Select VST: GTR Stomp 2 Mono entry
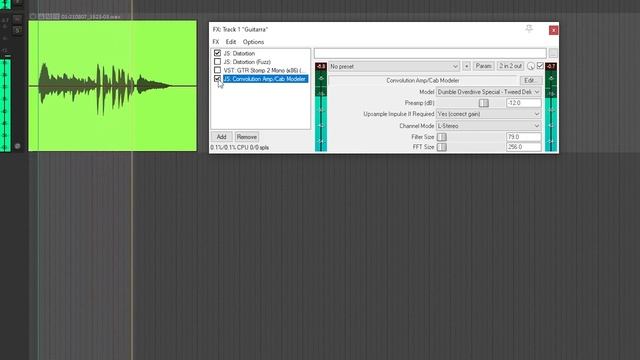 point(264,71)
